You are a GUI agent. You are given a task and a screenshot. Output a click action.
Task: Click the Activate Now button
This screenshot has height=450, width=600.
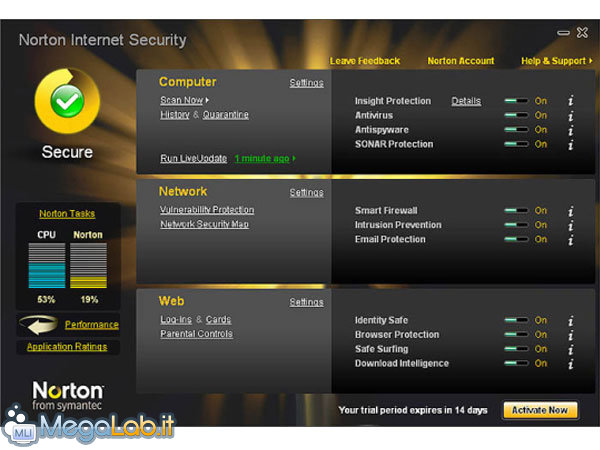(x=540, y=410)
